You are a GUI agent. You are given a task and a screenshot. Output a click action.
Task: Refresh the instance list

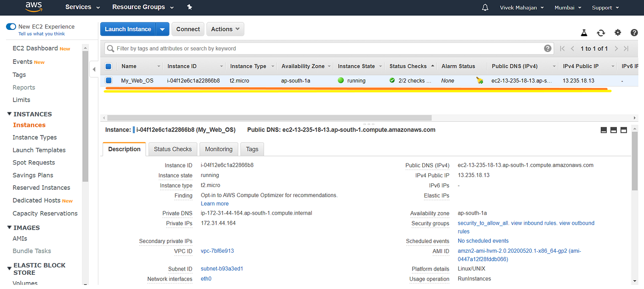point(601,33)
